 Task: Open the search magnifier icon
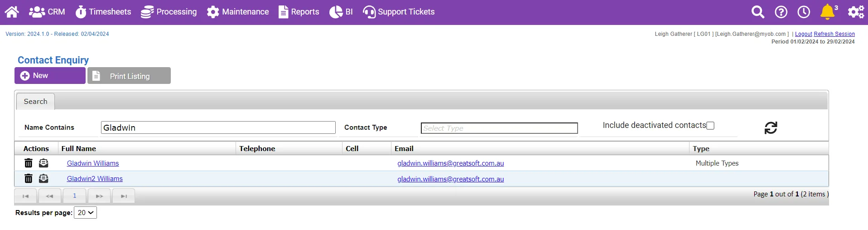click(x=758, y=12)
